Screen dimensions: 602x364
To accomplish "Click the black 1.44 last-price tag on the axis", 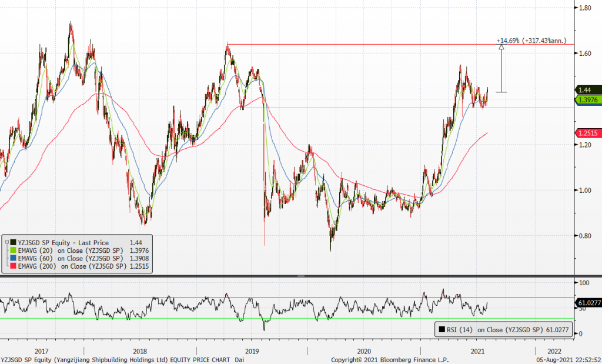I will point(588,90).
